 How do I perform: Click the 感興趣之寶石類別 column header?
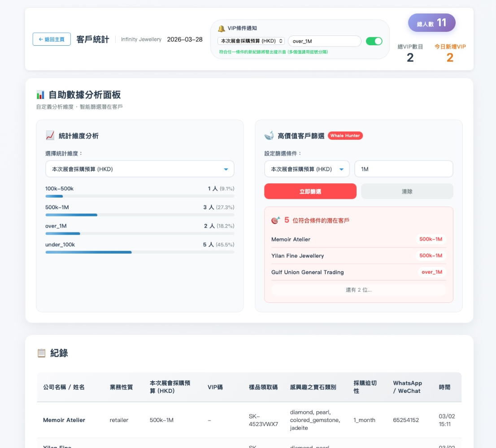(313, 387)
